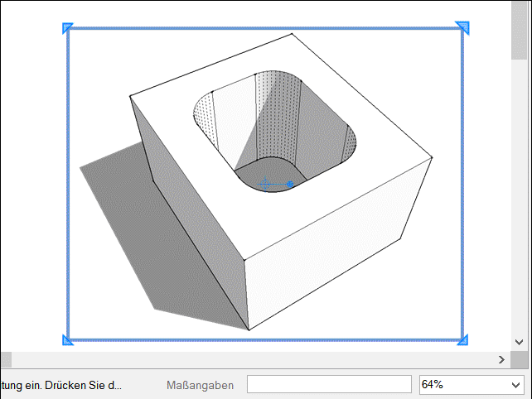Image resolution: width=532 pixels, height=399 pixels.
Task: Click the horizontal scrollbar track
Action: point(249,359)
